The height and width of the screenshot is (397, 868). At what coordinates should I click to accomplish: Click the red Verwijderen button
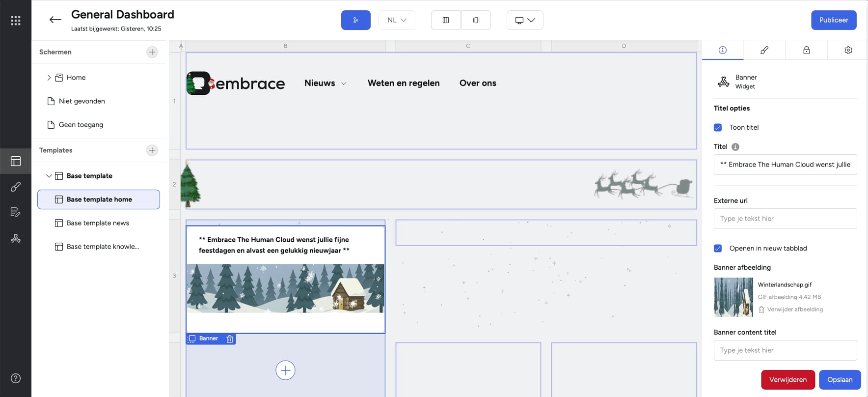[x=788, y=380]
